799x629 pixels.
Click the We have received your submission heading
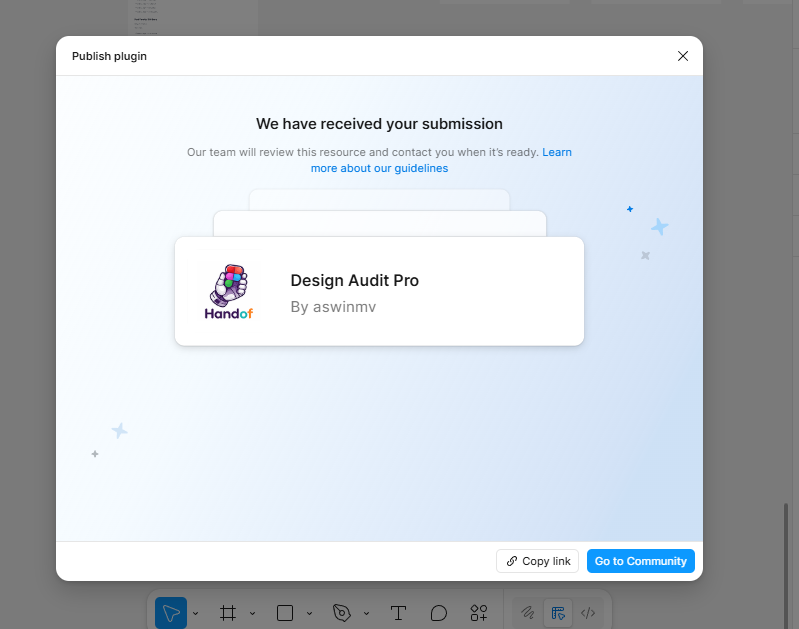point(379,124)
